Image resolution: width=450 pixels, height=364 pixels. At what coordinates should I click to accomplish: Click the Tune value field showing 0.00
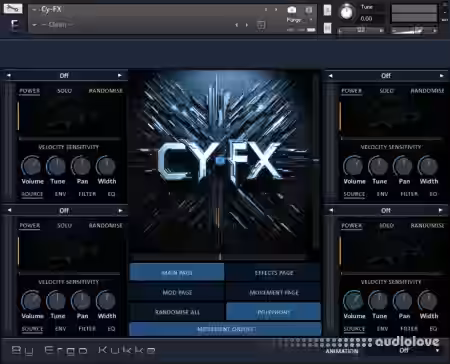(x=366, y=19)
